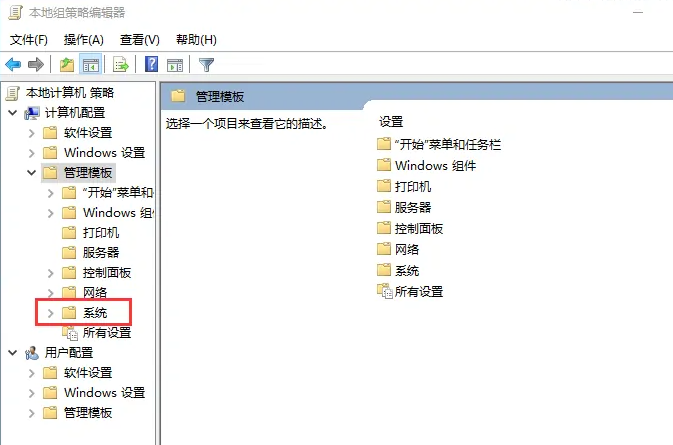The height and width of the screenshot is (445, 673).
Task: Click the Back arrow toolbar icon
Action: [x=13, y=65]
